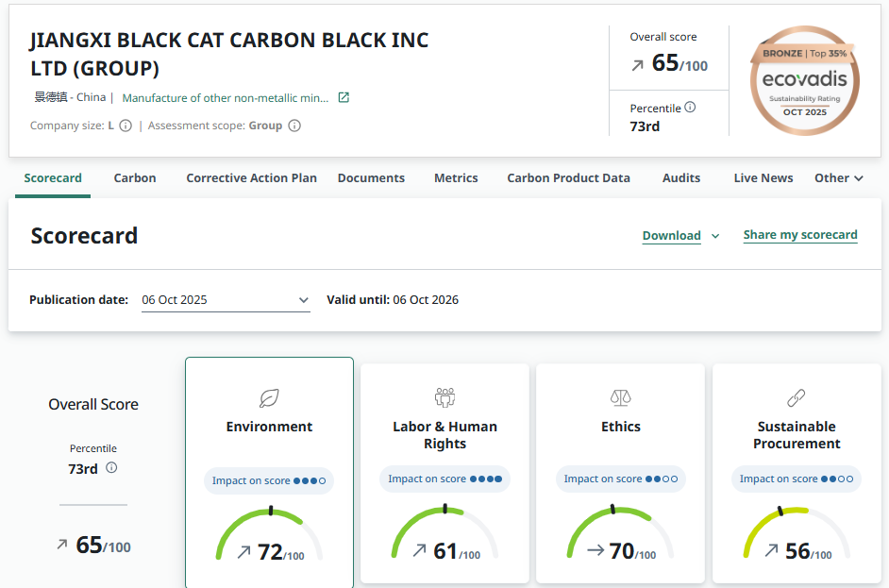Click the info icon next to Company size

coord(126,126)
